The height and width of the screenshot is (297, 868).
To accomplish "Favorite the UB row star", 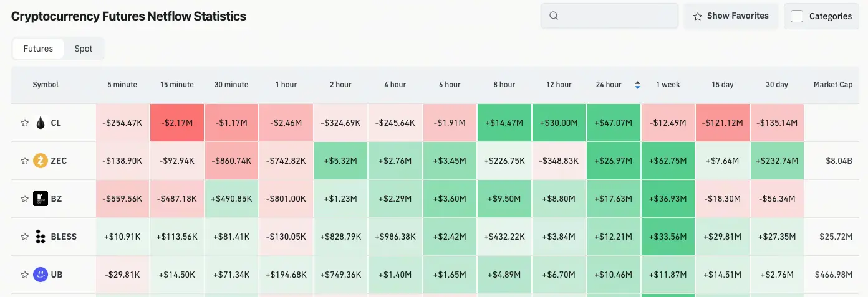I will point(25,275).
